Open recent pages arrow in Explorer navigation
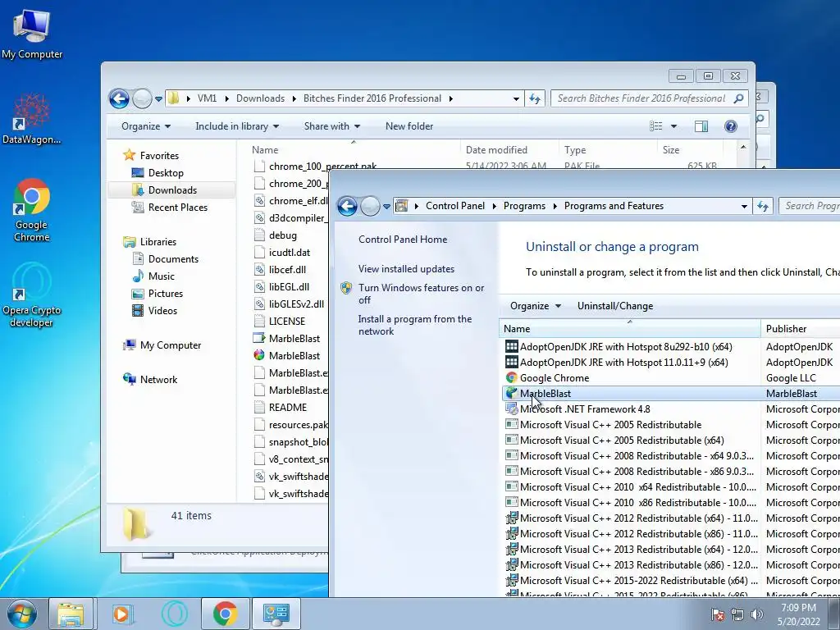 [x=158, y=99]
